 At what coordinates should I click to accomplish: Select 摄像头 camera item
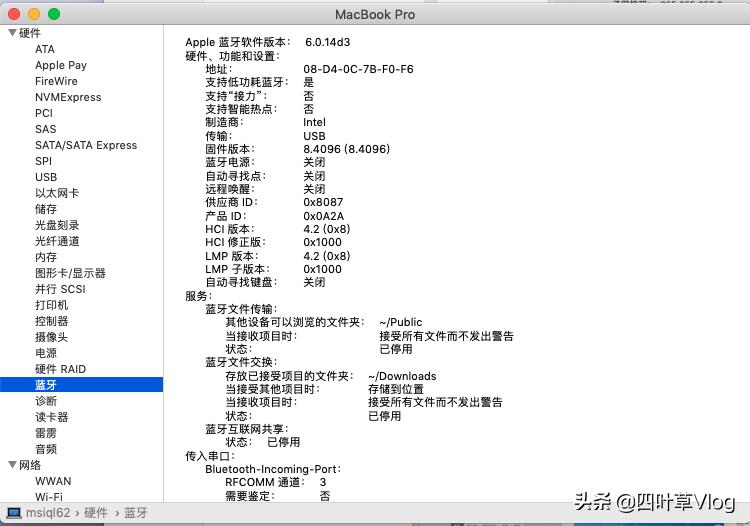click(52, 337)
